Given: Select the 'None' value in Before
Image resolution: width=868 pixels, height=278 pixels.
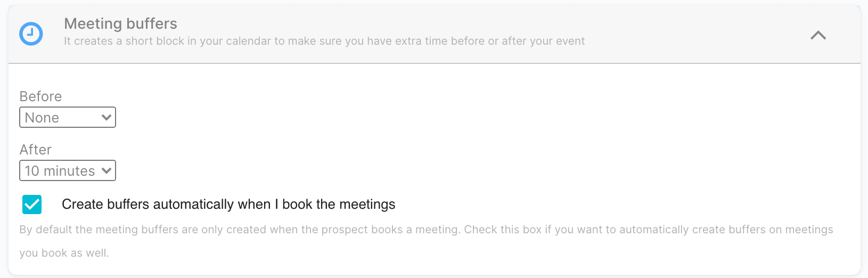Looking at the screenshot, I should (42, 118).
